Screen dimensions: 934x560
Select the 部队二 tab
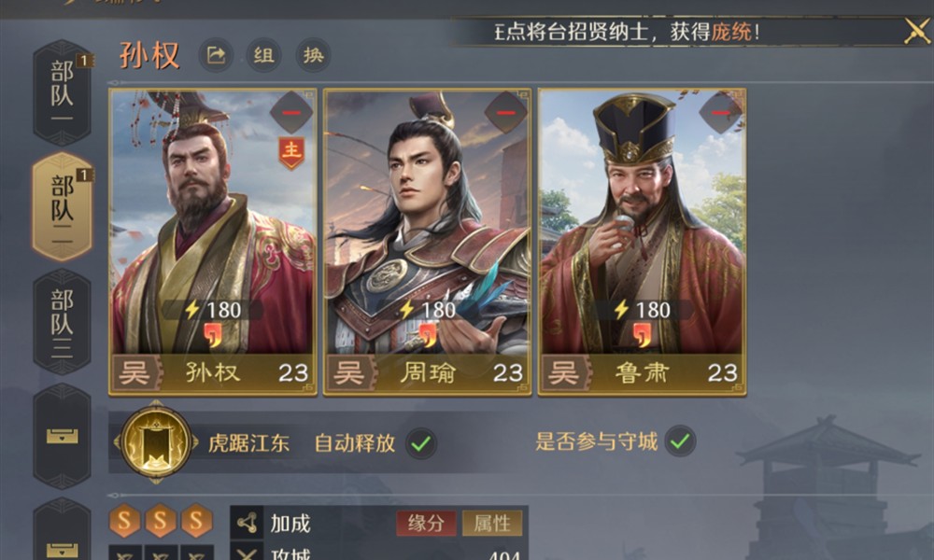(62, 206)
